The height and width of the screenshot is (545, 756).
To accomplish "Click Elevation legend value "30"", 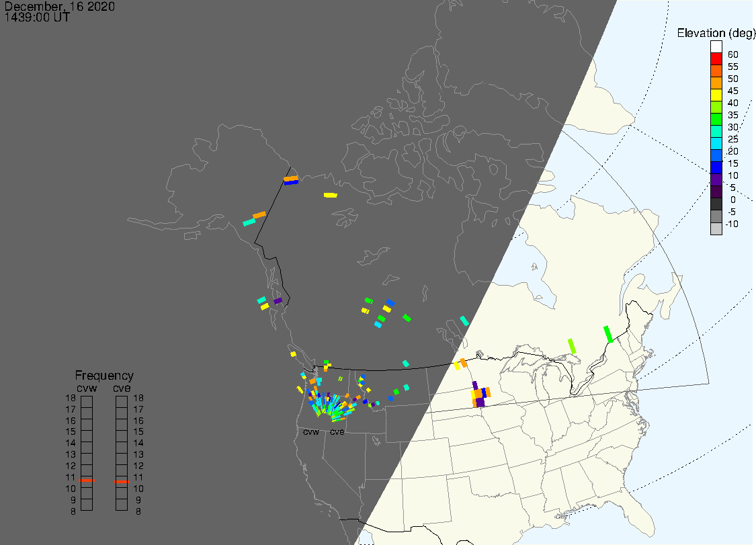I will click(733, 127).
